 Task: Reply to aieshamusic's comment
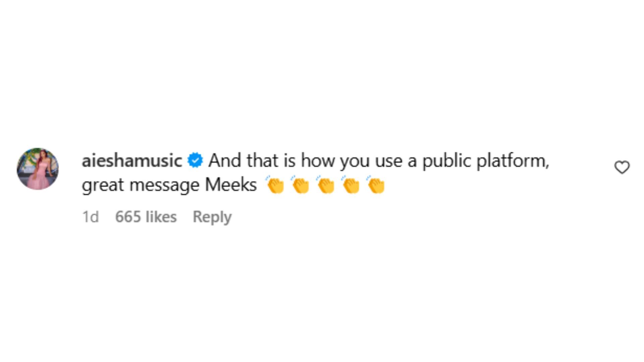tap(212, 217)
